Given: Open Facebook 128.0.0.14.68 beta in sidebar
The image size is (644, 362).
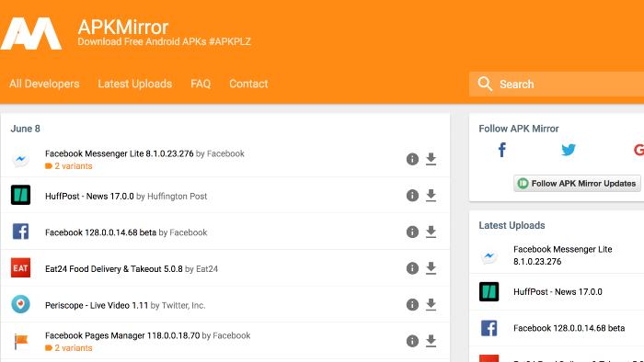Looking at the screenshot, I should [x=569, y=328].
